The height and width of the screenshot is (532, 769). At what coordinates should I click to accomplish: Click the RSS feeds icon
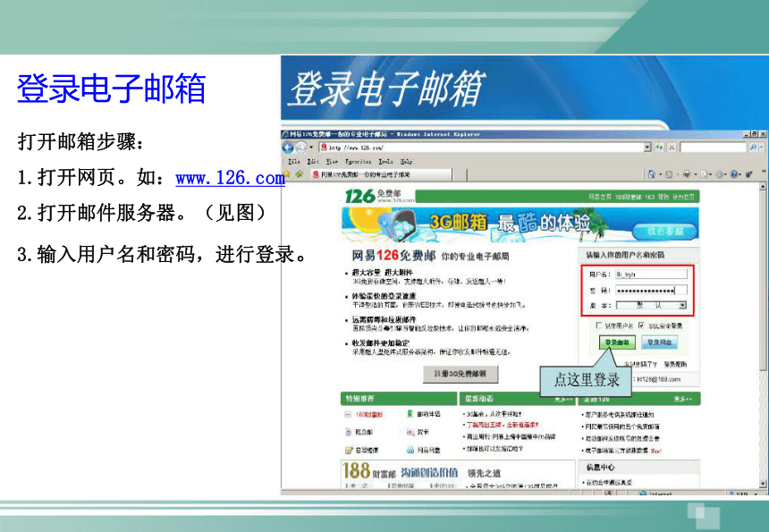[669, 174]
